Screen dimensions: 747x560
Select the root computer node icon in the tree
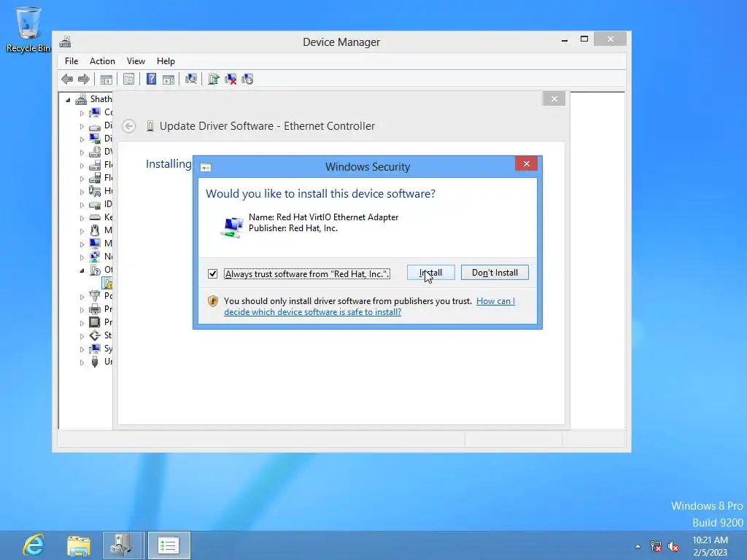tap(82, 99)
